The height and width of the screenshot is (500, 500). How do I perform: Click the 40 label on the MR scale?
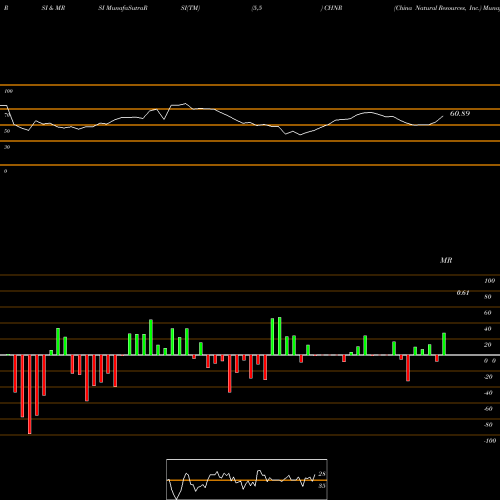[x=488, y=329]
